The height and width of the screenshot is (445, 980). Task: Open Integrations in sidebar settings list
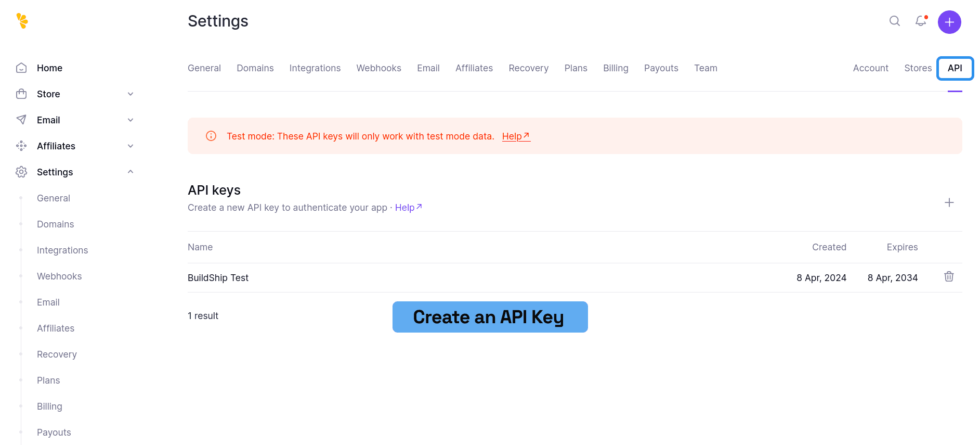click(x=62, y=250)
